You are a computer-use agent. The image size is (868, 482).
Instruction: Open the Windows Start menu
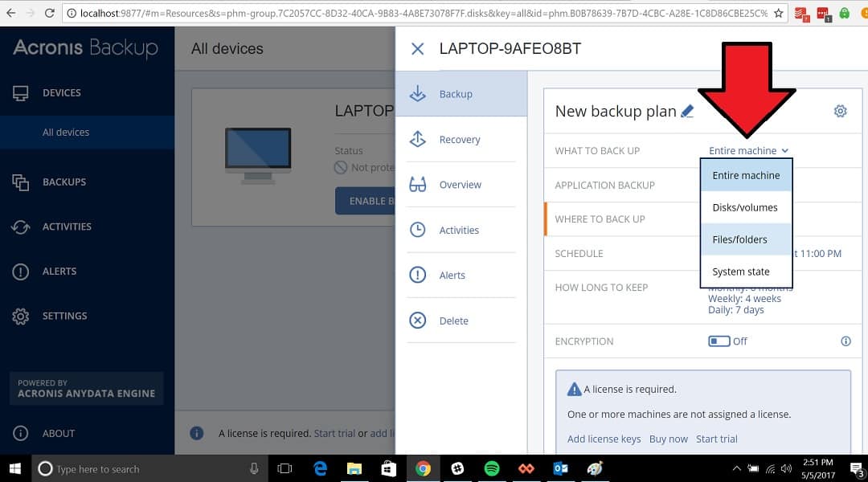pyautogui.click(x=15, y=468)
